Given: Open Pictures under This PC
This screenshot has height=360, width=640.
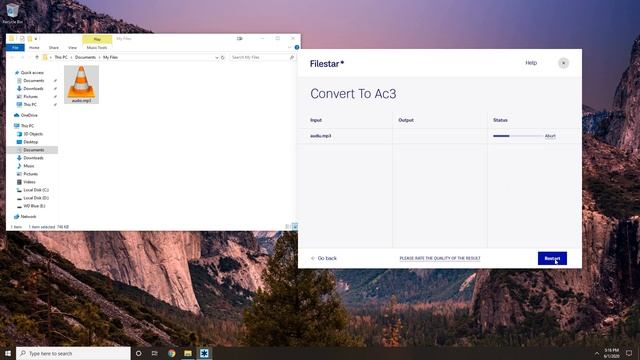Looking at the screenshot, I should [x=30, y=174].
